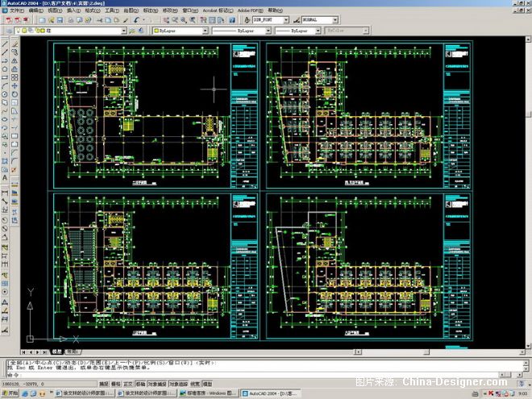Select the Aligned Dimension tool
The image size is (532, 399).
click(5, 202)
